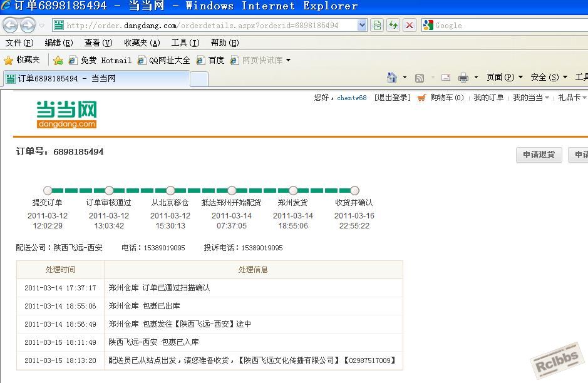Click the 郑州仓库 订单已通过扫描确认 row
The width and height of the screenshot is (588, 383).
(210, 288)
